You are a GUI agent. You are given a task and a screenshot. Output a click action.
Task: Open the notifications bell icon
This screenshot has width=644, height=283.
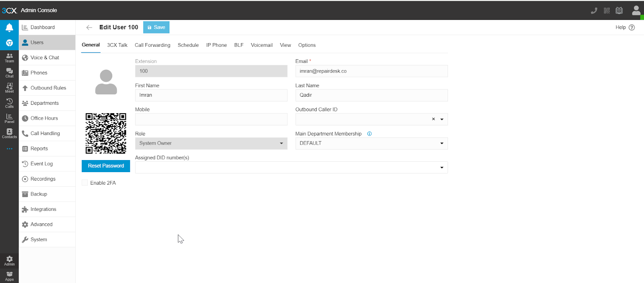(x=9, y=27)
